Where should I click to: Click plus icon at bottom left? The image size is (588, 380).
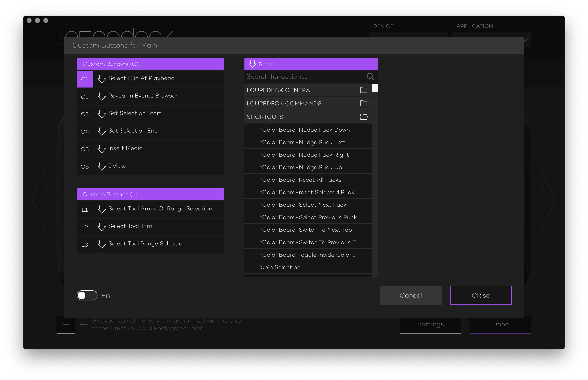click(66, 324)
